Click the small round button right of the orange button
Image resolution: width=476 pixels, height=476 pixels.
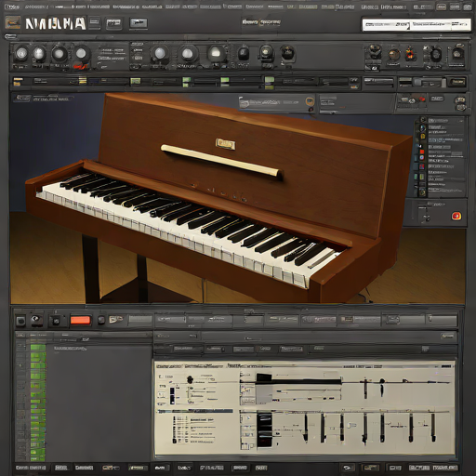tap(101, 320)
